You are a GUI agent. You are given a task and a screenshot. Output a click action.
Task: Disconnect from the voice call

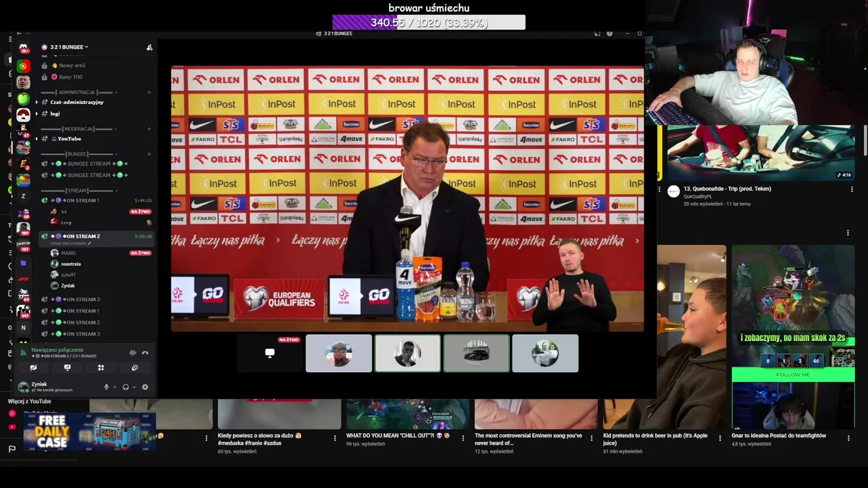click(x=145, y=352)
